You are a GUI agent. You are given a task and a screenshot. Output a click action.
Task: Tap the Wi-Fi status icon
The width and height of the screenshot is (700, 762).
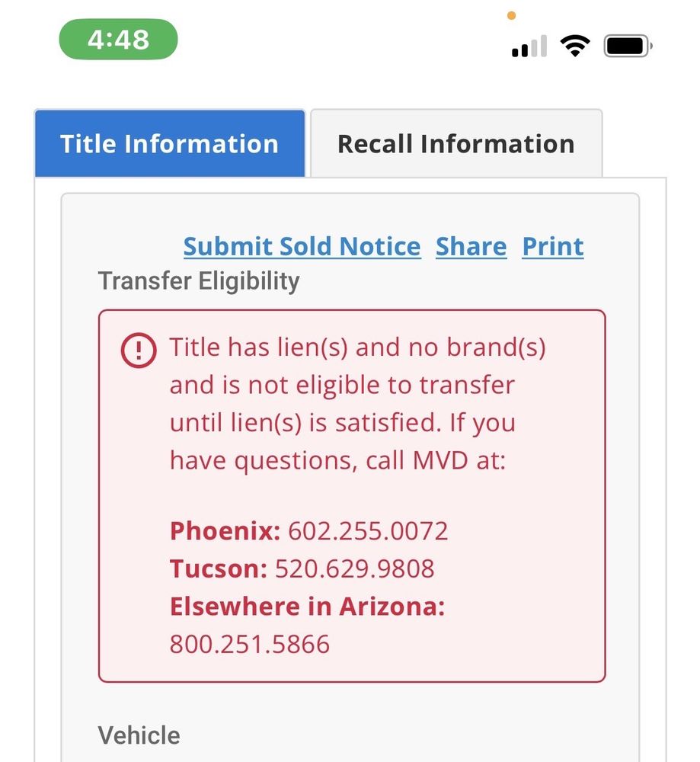coord(575,46)
